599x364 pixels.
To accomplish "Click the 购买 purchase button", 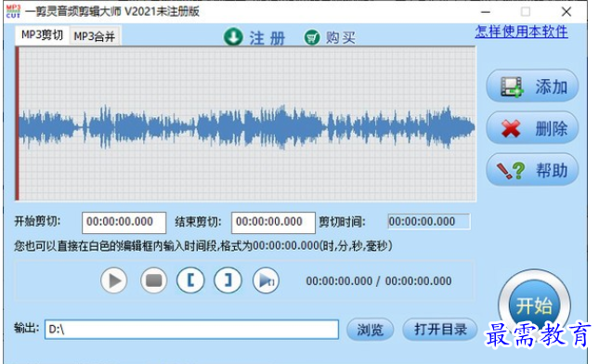I will point(341,38).
